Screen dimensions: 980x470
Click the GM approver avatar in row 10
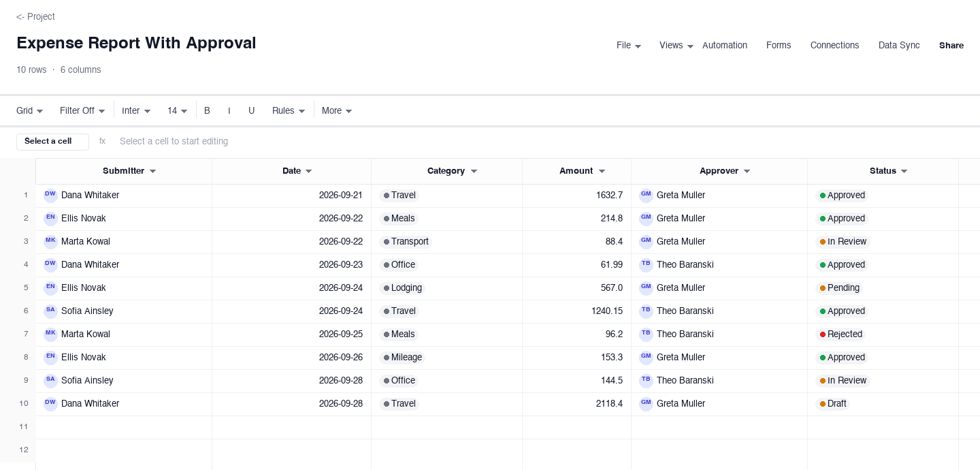(x=646, y=404)
